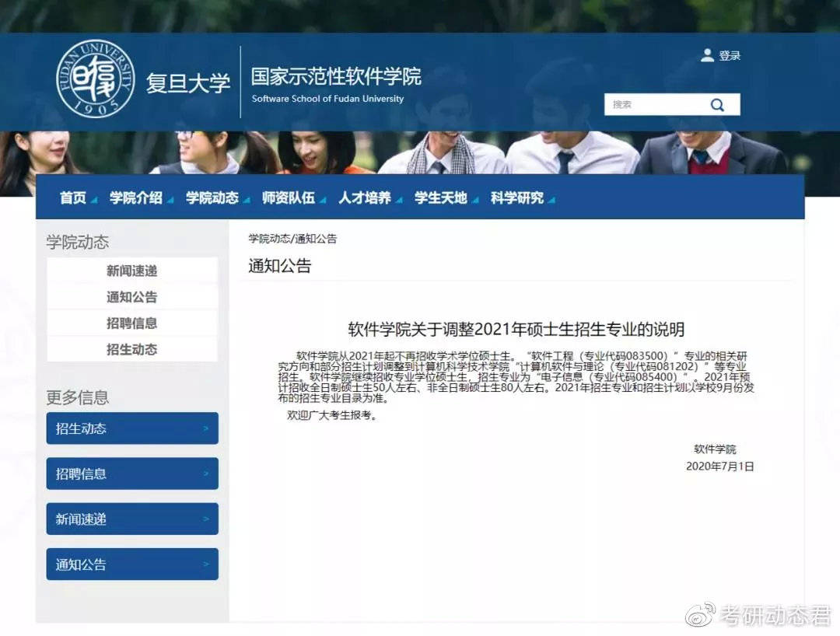Expand the 人才培养 navigation dropdown

tap(398, 201)
